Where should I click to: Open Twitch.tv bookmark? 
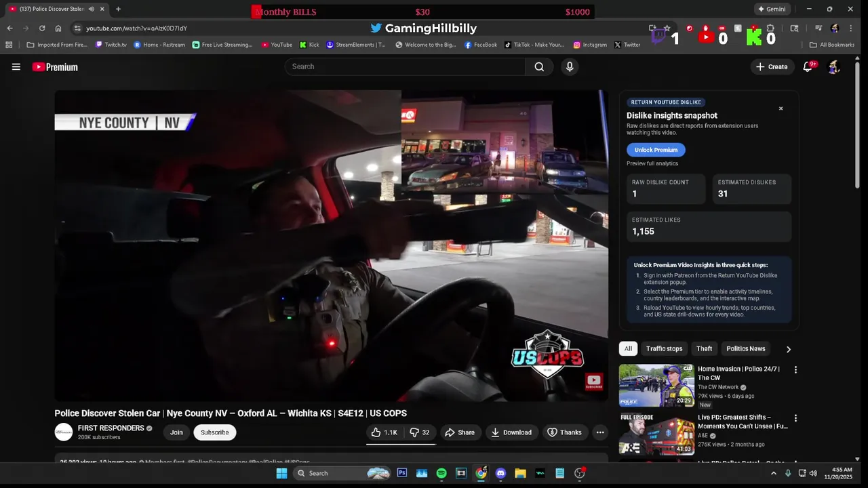(111, 45)
